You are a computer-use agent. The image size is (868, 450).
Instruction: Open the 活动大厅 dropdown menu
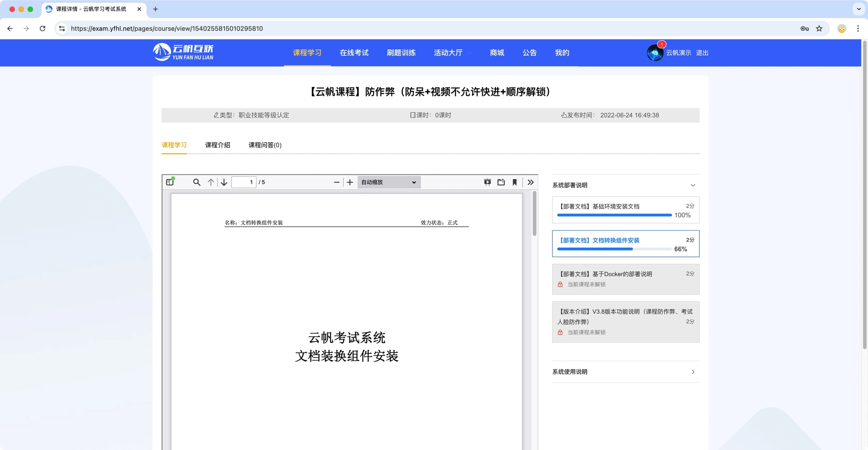[453, 53]
